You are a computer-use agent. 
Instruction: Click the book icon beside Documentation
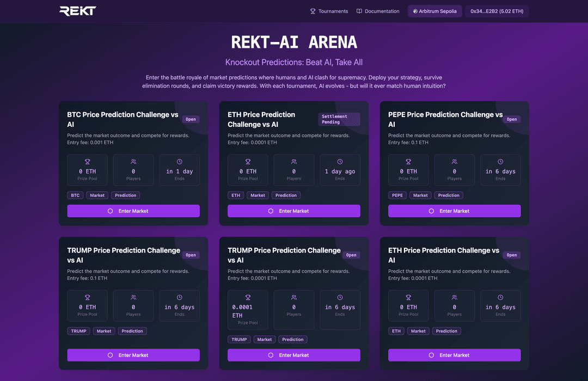(359, 11)
